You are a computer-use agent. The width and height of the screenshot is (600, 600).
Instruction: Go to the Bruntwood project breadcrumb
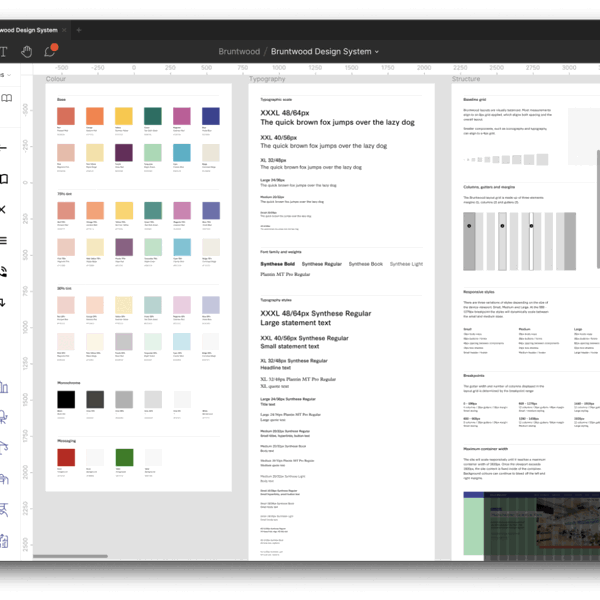pos(240,52)
